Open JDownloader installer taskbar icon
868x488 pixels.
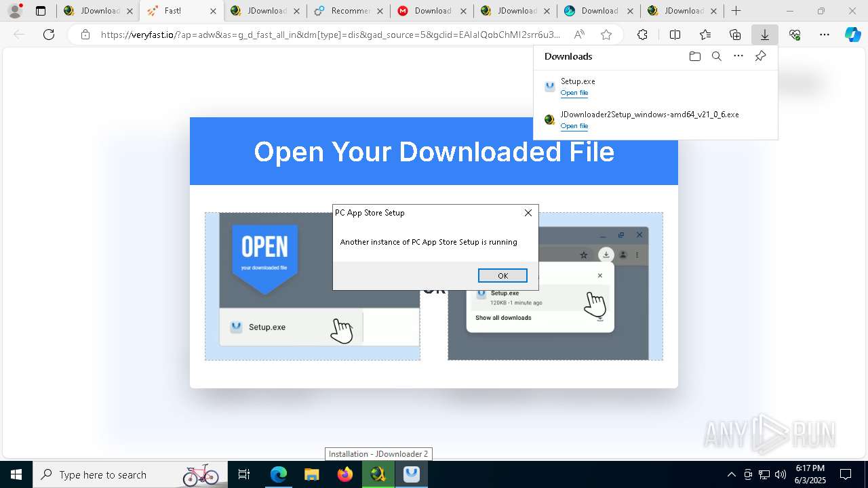(378, 474)
